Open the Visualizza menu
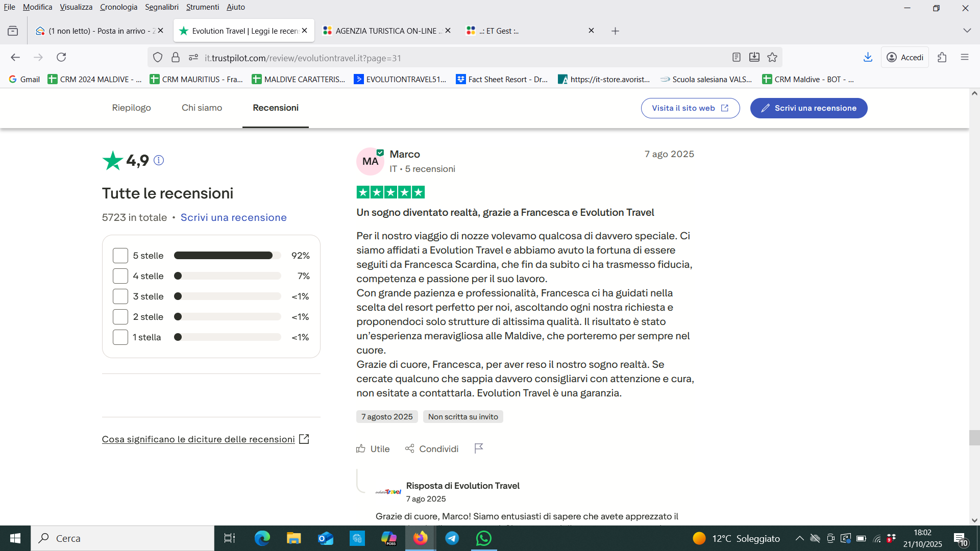Image resolution: width=980 pixels, height=551 pixels. tap(76, 7)
